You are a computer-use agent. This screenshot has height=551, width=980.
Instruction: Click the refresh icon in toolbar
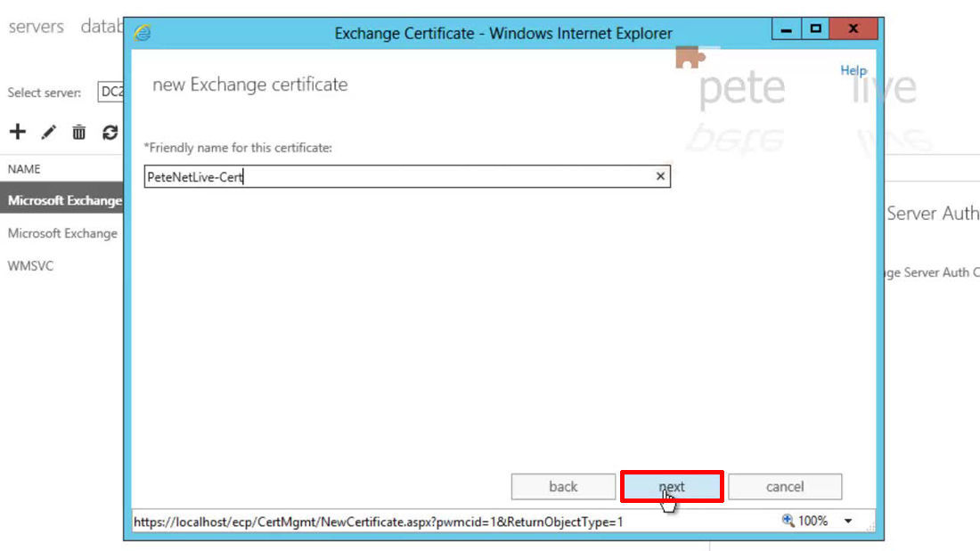coord(110,133)
